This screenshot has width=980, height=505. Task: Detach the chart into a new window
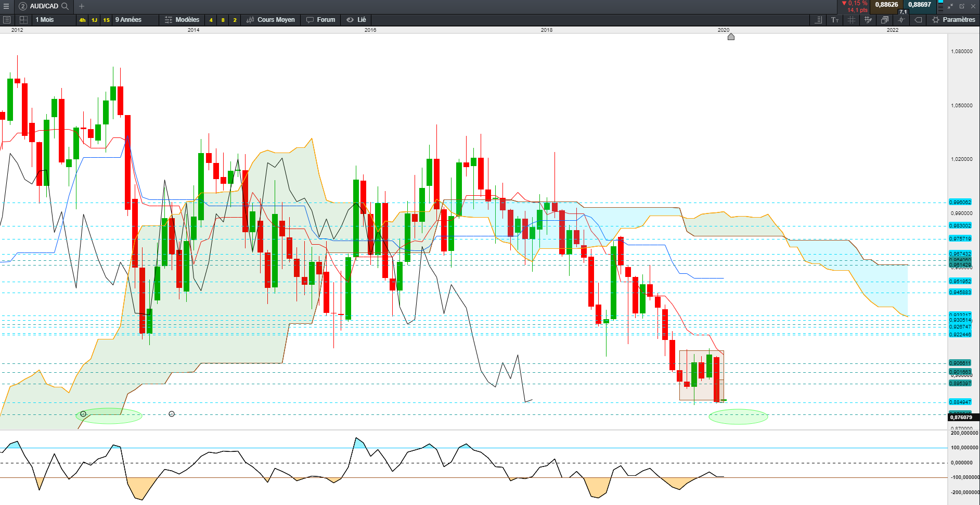tap(962, 6)
